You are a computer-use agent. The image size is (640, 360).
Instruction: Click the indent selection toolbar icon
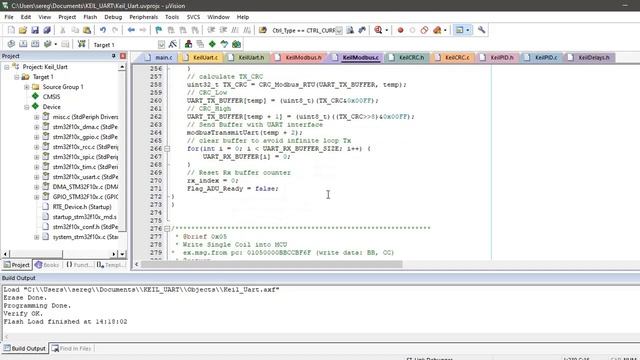tap(211, 30)
